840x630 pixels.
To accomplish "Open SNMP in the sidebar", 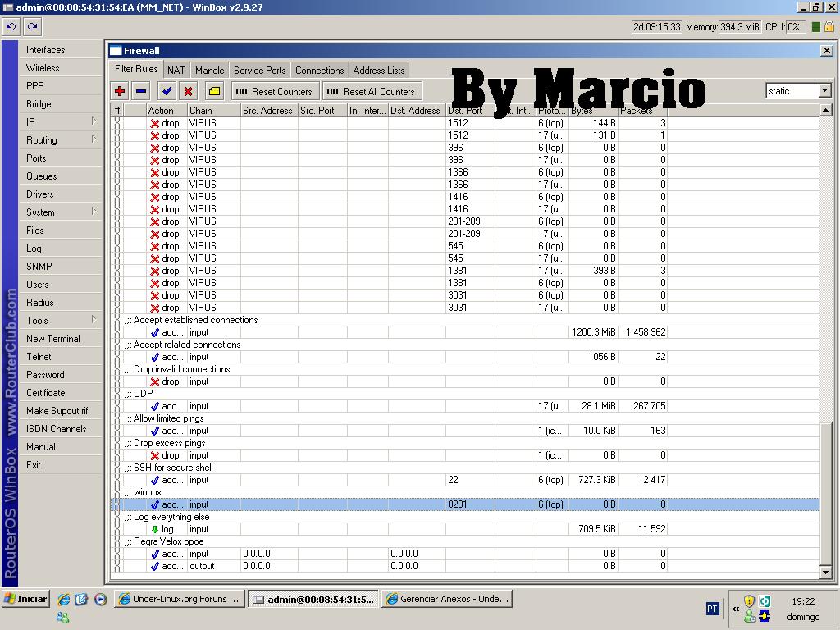I will pyautogui.click(x=61, y=267).
